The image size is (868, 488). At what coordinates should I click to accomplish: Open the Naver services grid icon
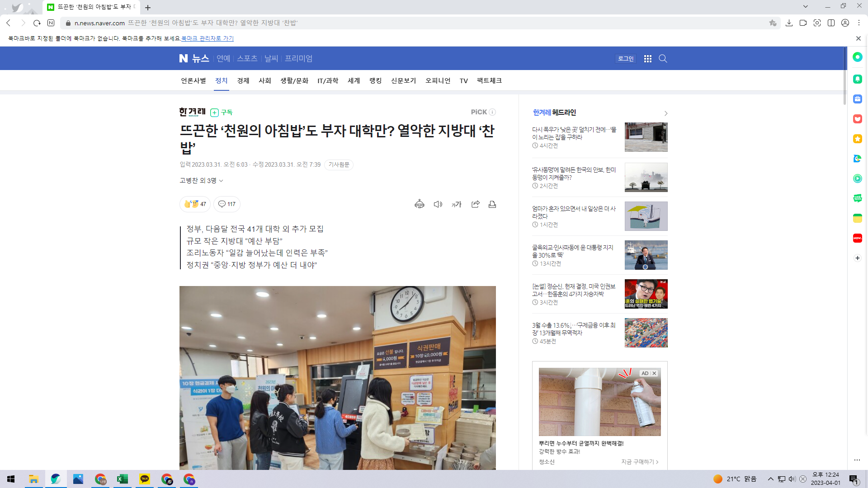pos(648,59)
